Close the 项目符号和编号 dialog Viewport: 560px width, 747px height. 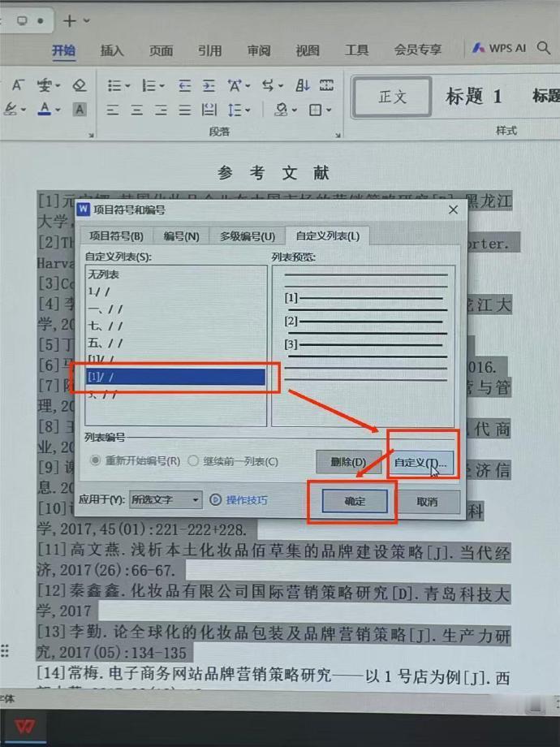click(x=453, y=209)
